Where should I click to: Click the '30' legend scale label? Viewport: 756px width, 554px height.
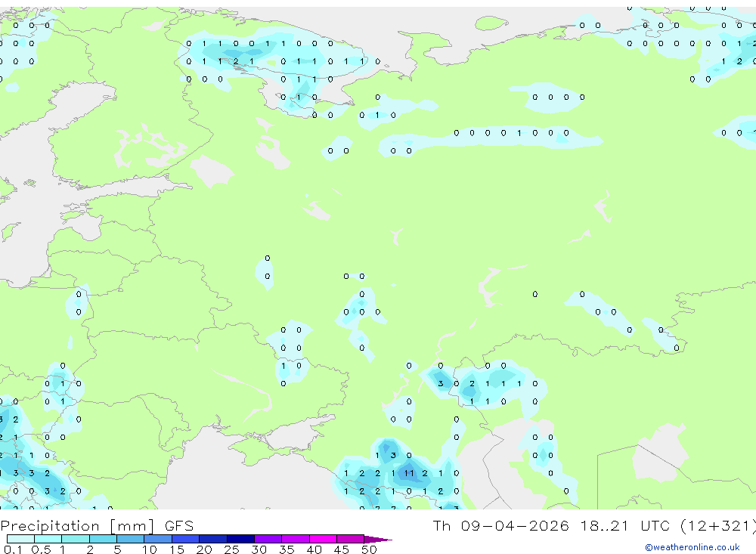point(259,549)
